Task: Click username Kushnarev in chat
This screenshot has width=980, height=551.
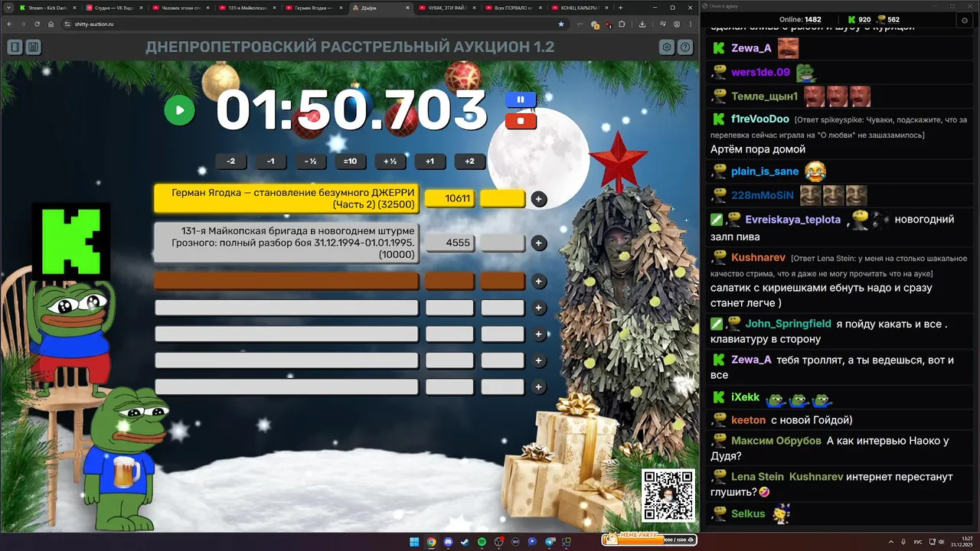Action: click(x=759, y=257)
